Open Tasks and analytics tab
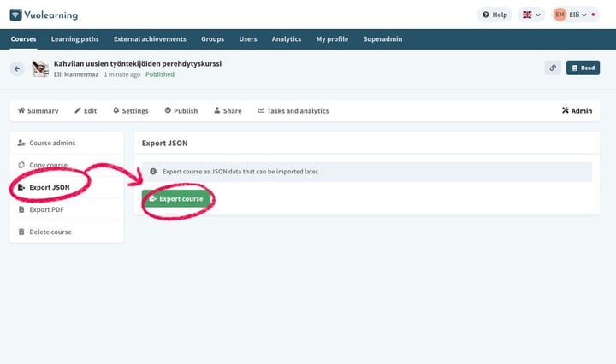Screen dimensions: 616x364 [293, 110]
